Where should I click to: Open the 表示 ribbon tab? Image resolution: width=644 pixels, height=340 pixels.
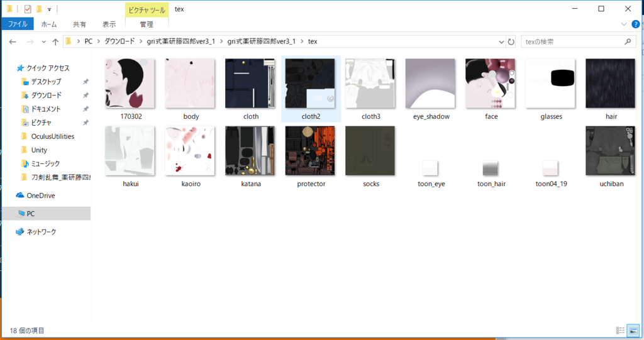tap(109, 25)
